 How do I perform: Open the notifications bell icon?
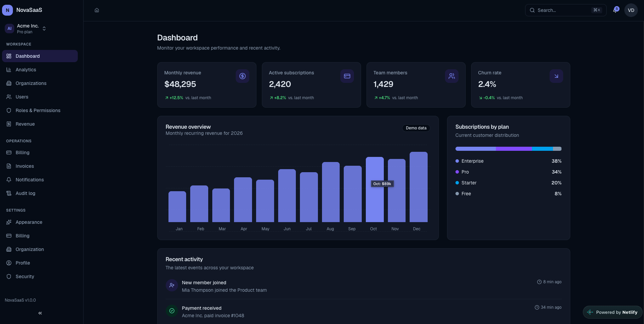615,10
